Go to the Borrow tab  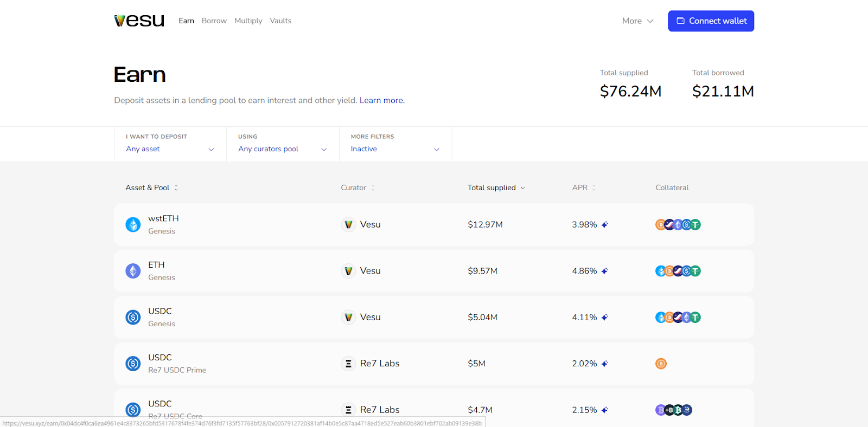coord(214,21)
